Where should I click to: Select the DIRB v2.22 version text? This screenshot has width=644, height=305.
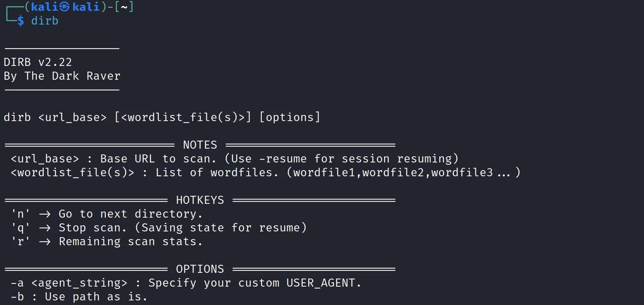(x=38, y=62)
